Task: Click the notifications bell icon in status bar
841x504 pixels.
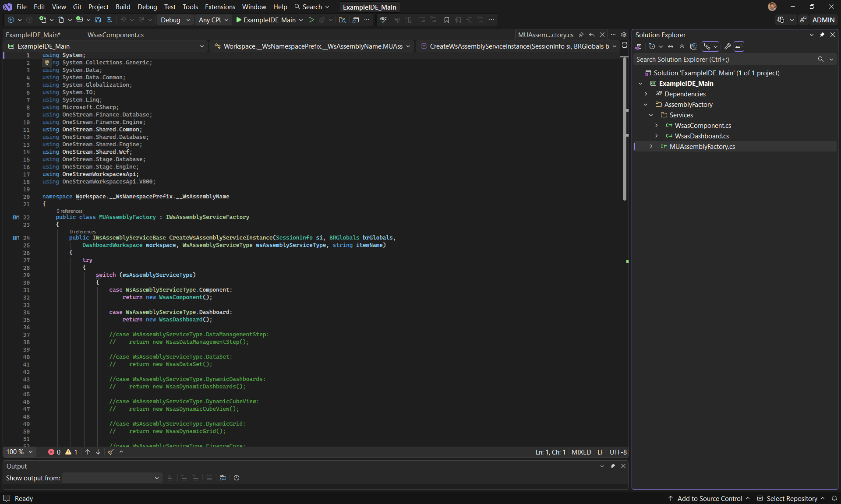Action: (x=834, y=498)
